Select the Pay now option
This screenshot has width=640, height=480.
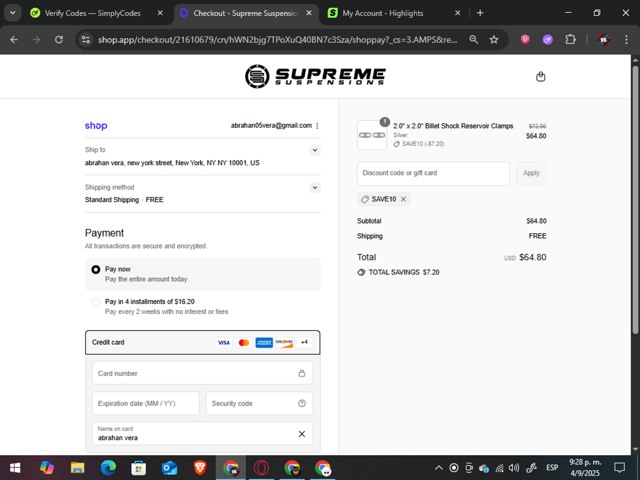[96, 269]
